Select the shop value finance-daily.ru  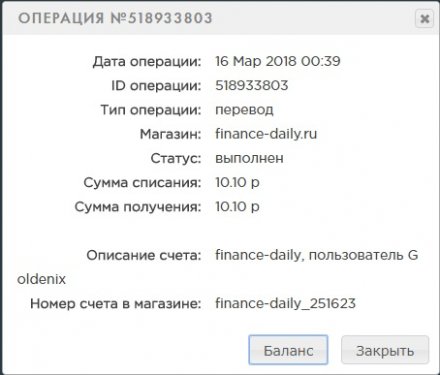coord(266,134)
